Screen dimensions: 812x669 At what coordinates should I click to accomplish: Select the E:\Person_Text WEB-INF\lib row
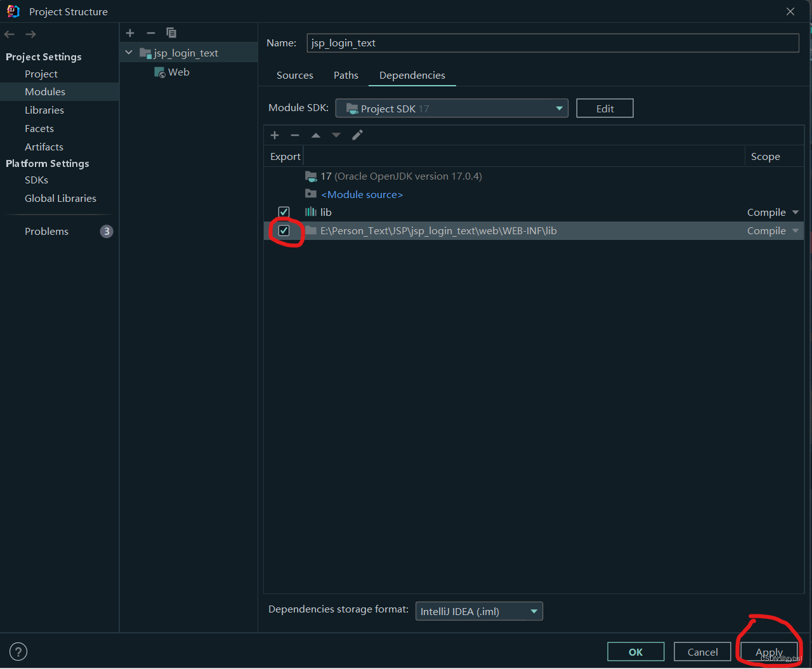click(x=534, y=231)
